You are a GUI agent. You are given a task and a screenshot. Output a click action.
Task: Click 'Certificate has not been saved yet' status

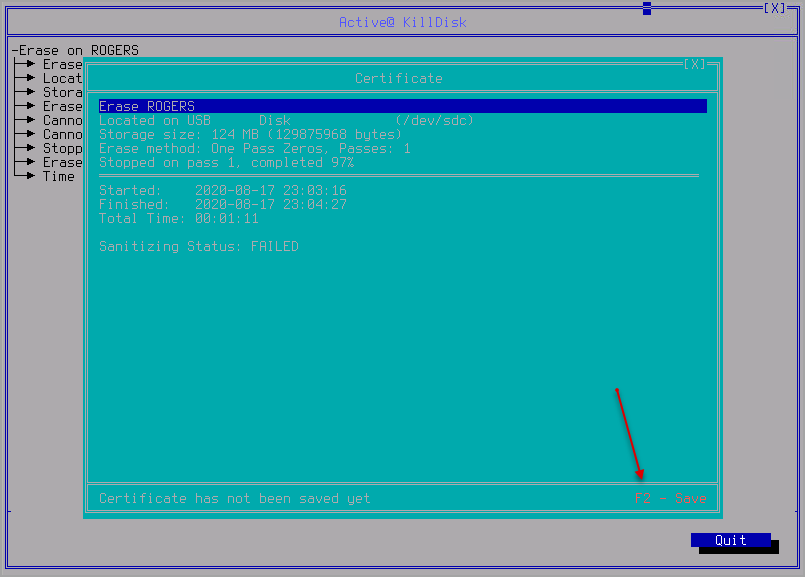pyautogui.click(x=235, y=498)
